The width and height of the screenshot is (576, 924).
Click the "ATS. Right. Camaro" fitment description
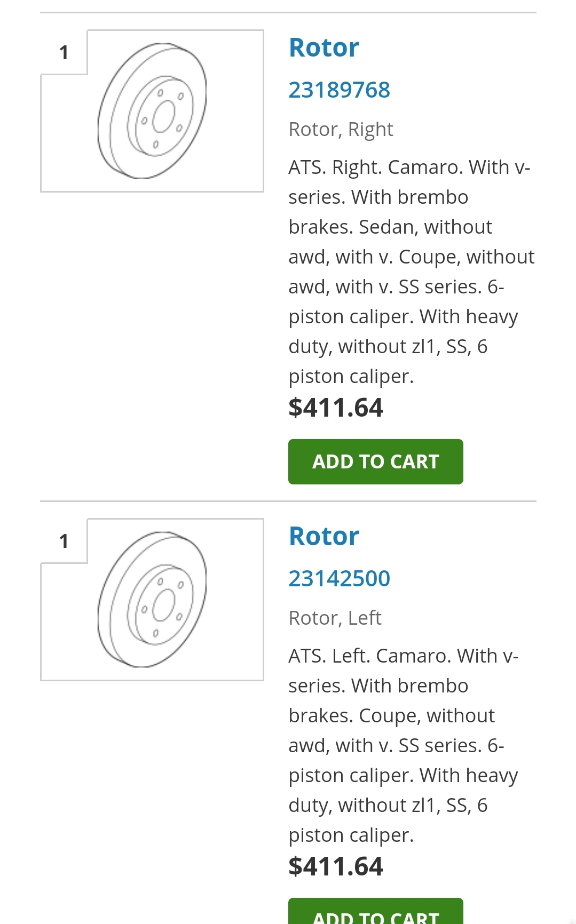pyautogui.click(x=411, y=272)
